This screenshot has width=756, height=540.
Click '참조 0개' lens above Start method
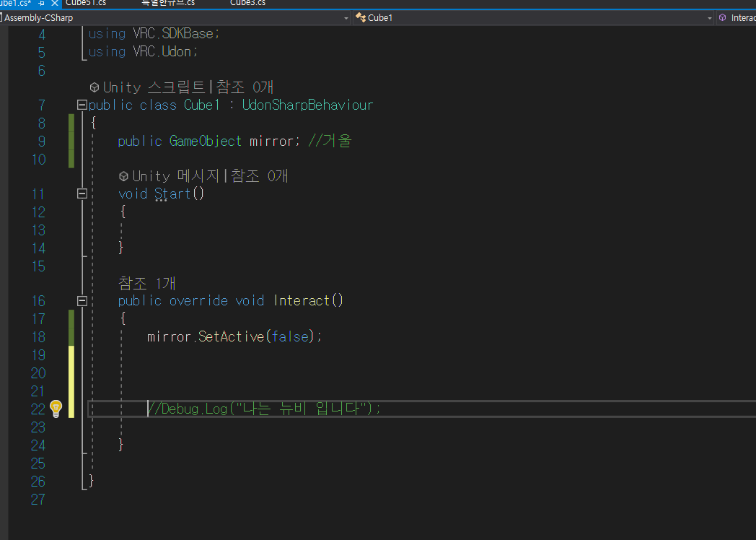click(260, 176)
